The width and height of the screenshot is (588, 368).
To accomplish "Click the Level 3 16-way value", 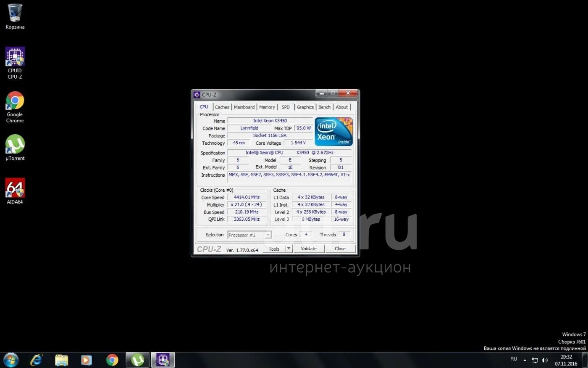I will [x=341, y=219].
